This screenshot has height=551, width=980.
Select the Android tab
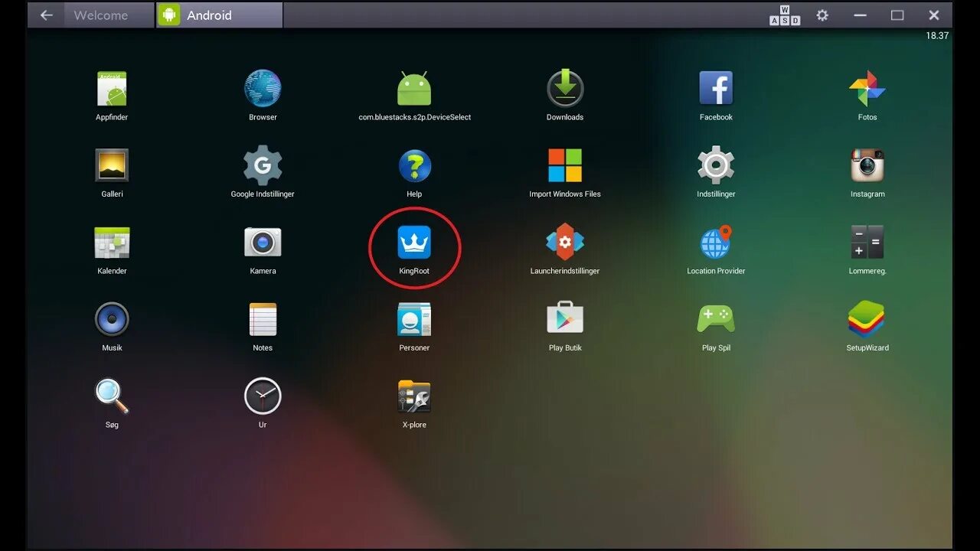219,15
